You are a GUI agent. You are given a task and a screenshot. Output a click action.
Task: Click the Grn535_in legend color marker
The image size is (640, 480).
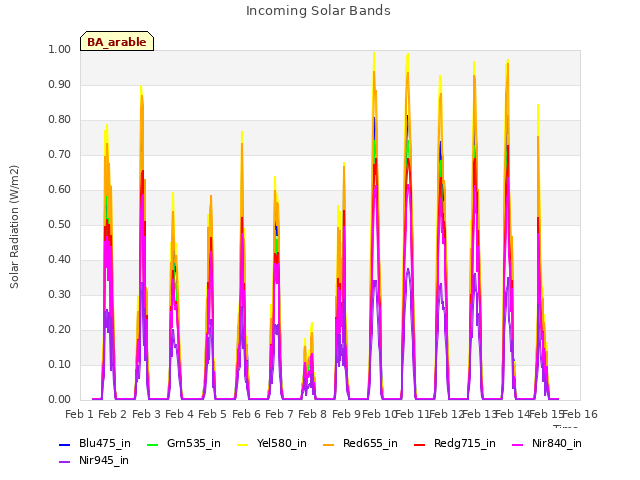(152, 444)
